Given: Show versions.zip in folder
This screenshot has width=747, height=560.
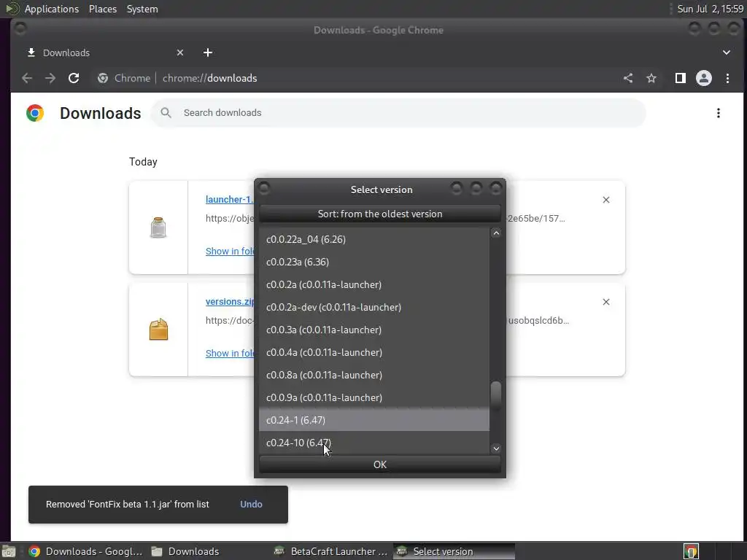Looking at the screenshot, I should (x=230, y=353).
